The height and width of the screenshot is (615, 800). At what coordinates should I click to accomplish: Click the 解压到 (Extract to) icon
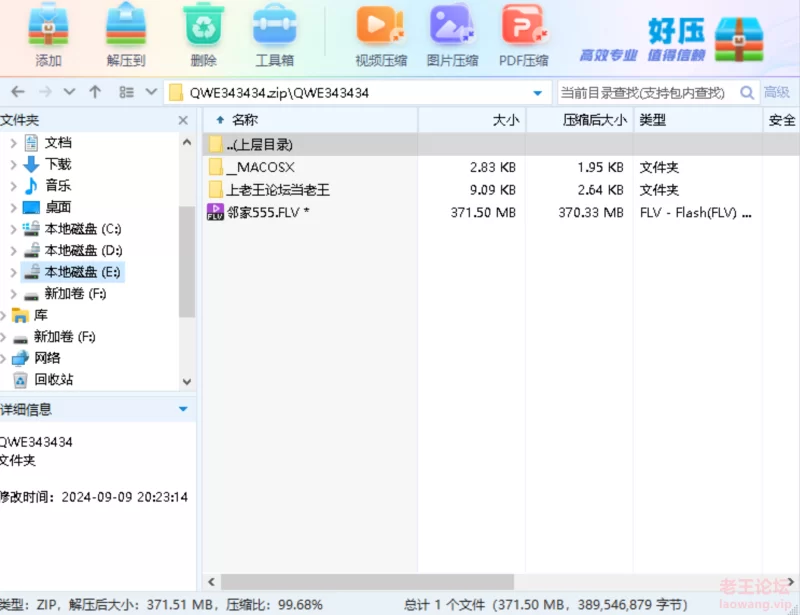pos(126,29)
